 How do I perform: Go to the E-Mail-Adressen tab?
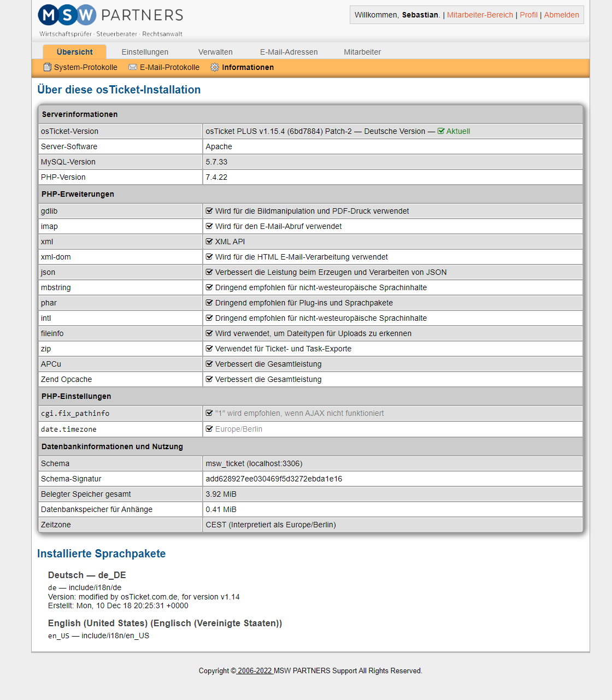click(x=289, y=52)
